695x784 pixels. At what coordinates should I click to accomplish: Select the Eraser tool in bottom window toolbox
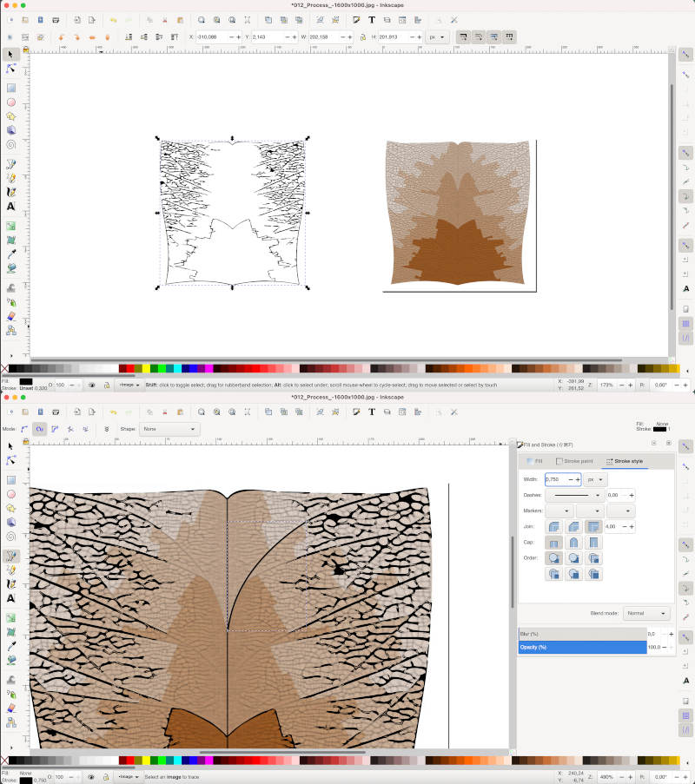[x=10, y=708]
